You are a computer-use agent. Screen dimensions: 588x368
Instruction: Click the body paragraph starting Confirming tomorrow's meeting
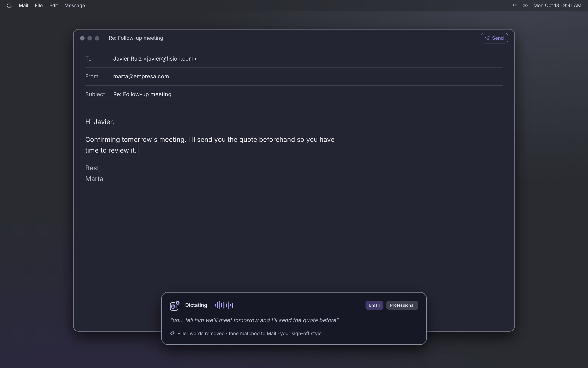coord(210,145)
